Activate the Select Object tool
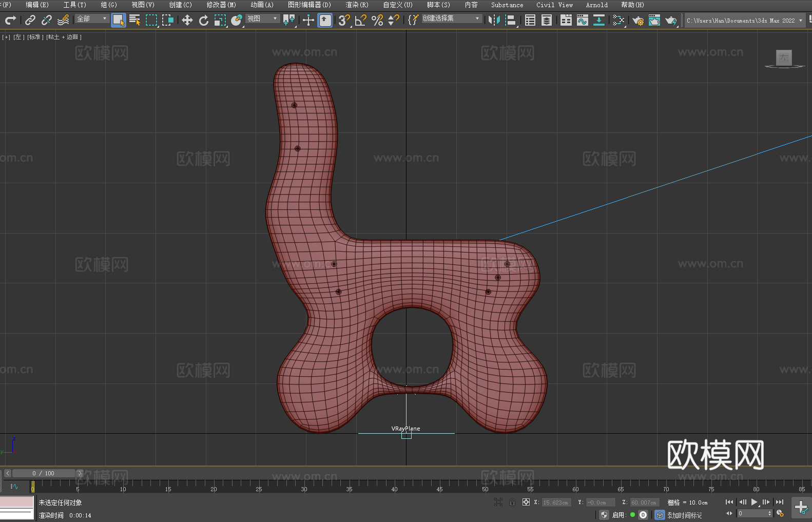This screenshot has height=522, width=812. tap(119, 20)
